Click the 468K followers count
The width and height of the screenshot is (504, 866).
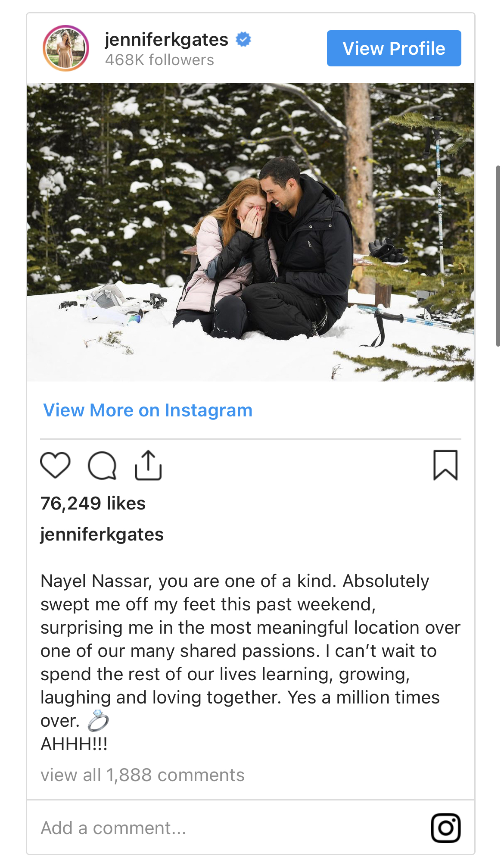click(159, 60)
